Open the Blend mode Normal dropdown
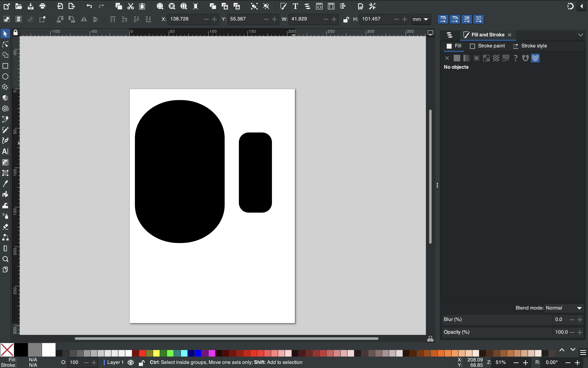Image resolution: width=588 pixels, height=368 pixels. click(x=564, y=308)
